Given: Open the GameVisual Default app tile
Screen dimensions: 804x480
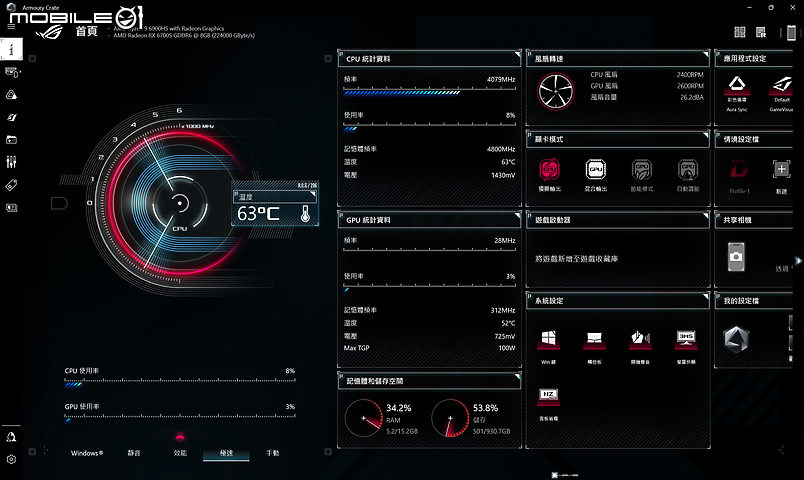Looking at the screenshot, I should 781,86.
